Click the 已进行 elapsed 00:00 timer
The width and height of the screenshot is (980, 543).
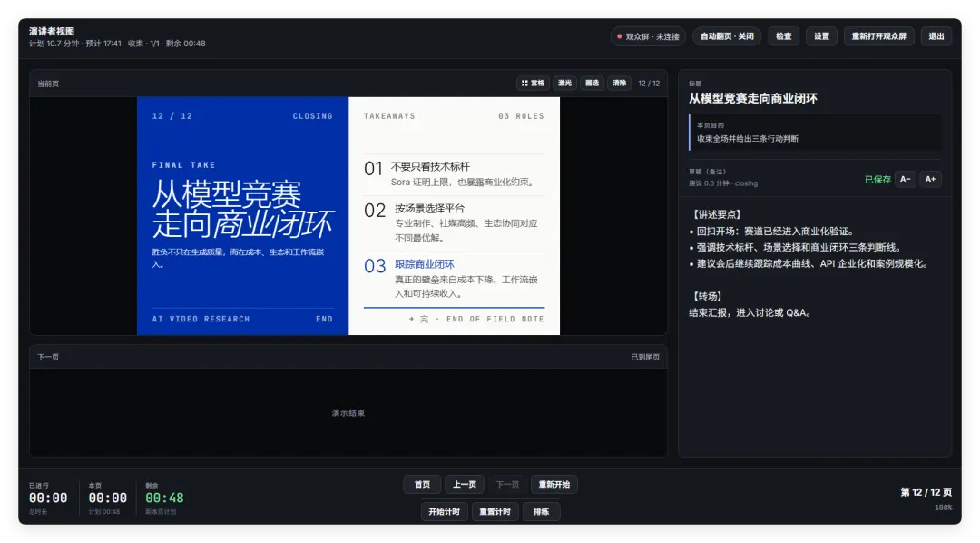coord(48,499)
